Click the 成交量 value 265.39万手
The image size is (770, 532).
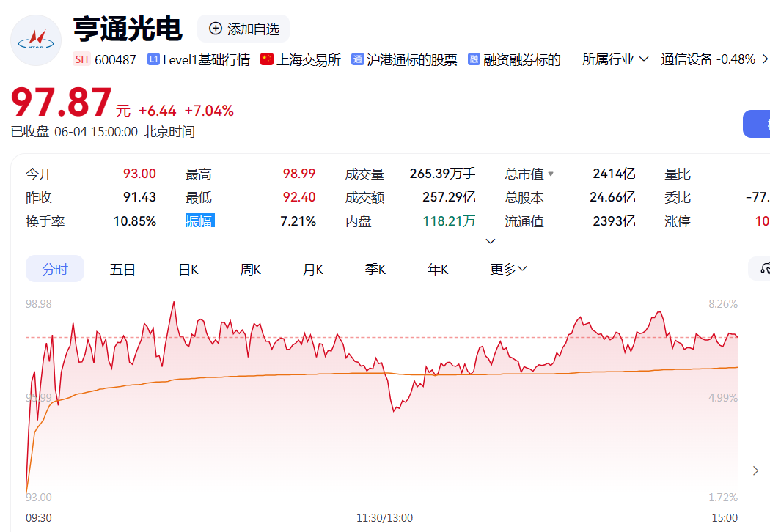442,174
